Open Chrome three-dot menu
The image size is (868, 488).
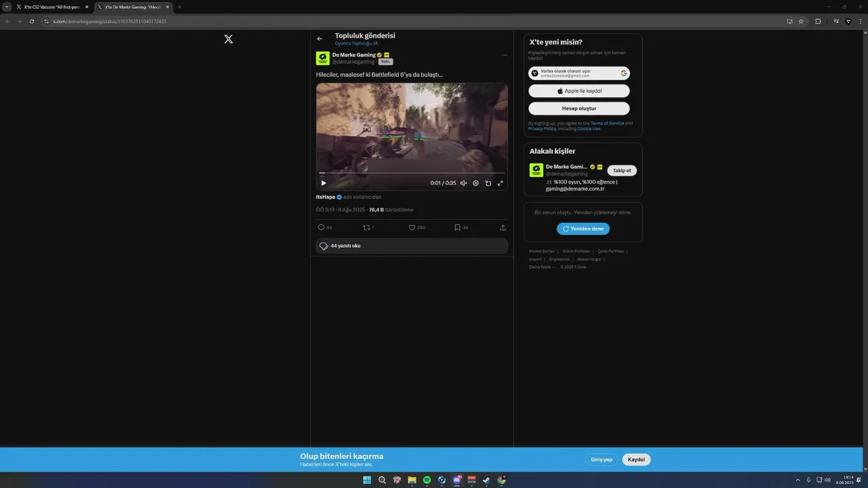point(861,21)
